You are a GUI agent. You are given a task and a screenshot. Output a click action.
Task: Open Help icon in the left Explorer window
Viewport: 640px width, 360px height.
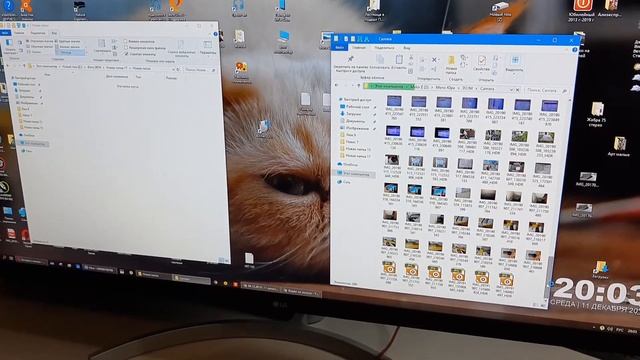point(215,34)
